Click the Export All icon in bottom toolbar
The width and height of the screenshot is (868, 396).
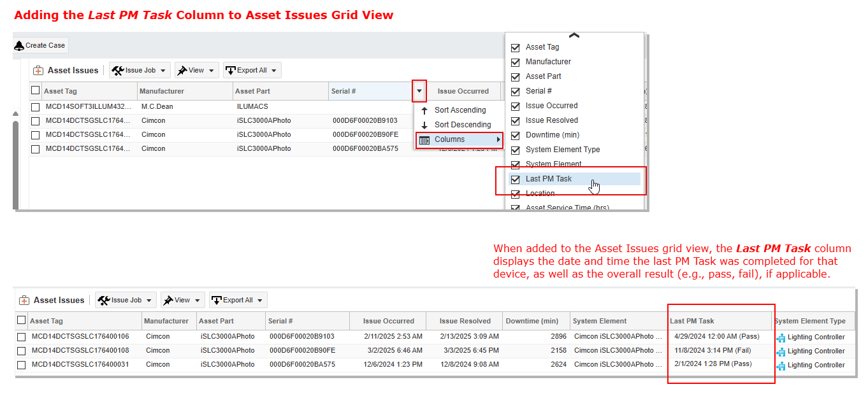[217, 301]
